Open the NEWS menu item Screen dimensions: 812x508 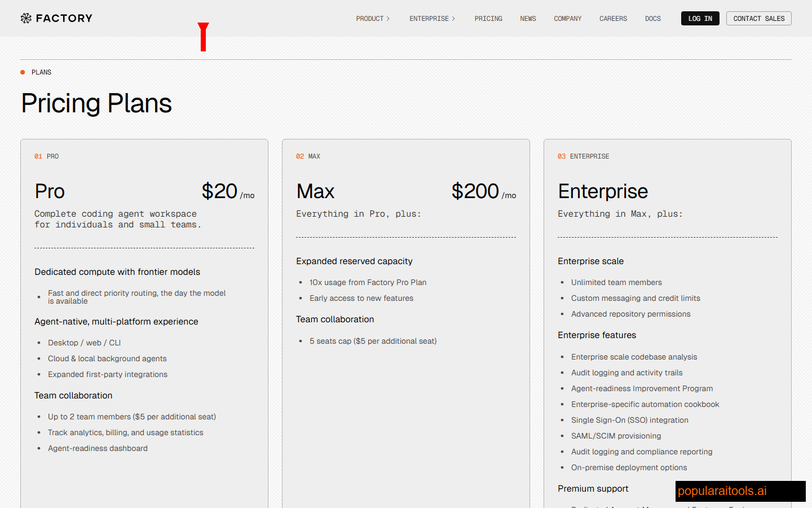click(528, 18)
